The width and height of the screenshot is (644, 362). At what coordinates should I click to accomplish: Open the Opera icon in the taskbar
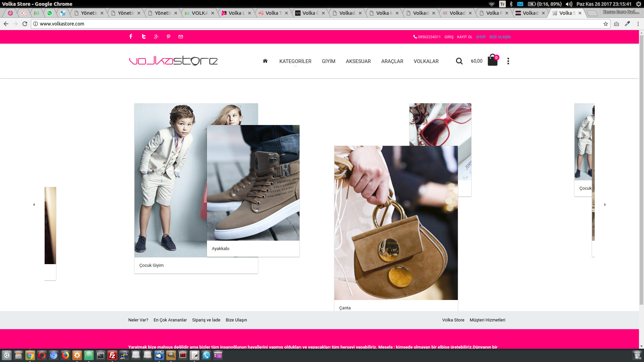click(x=42, y=355)
